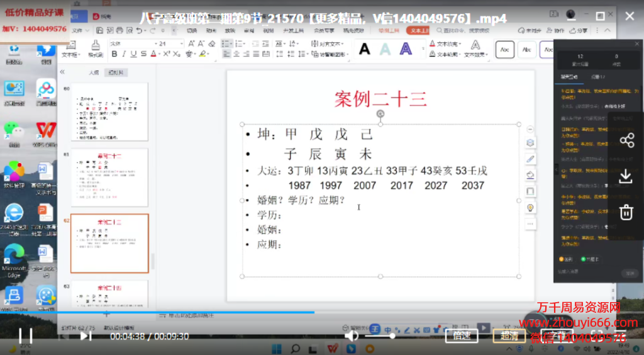Save the document via toolbar icon

pyautogui.click(x=99, y=30)
